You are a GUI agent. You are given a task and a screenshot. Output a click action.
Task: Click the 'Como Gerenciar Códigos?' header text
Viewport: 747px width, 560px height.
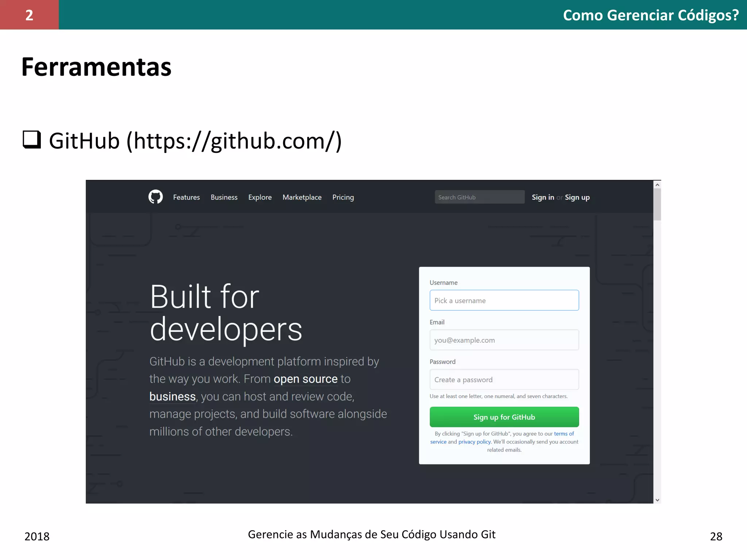point(651,15)
